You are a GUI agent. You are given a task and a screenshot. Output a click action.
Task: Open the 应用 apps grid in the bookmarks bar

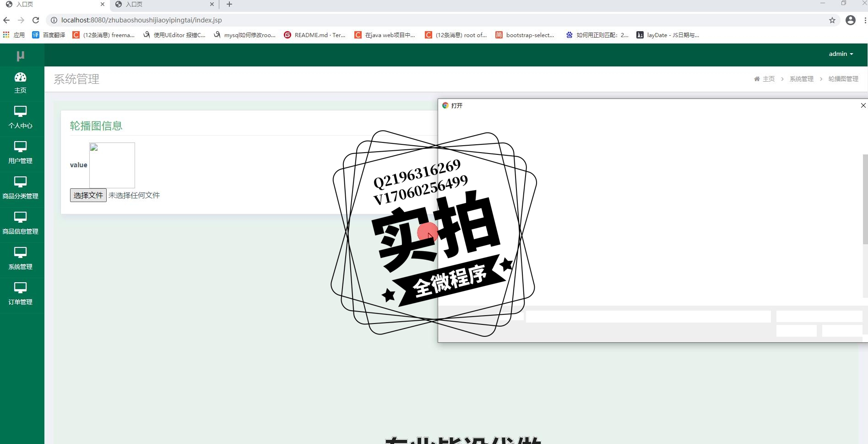(x=14, y=35)
